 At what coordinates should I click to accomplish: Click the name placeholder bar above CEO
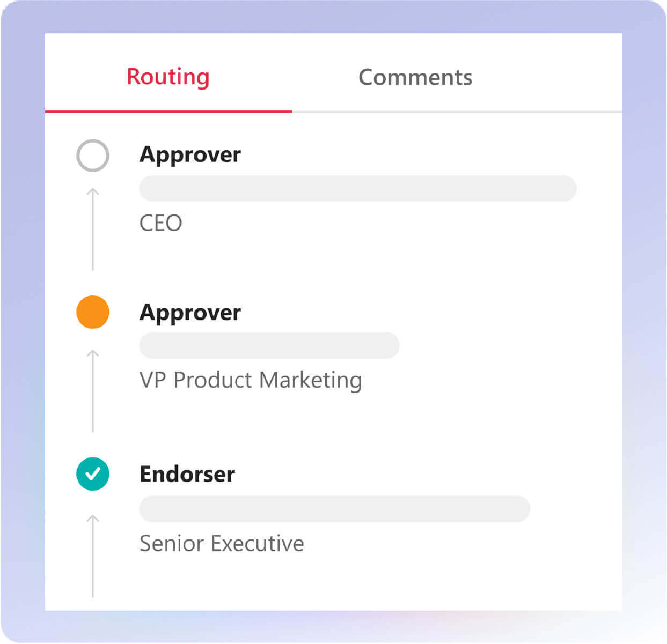pyautogui.click(x=358, y=188)
